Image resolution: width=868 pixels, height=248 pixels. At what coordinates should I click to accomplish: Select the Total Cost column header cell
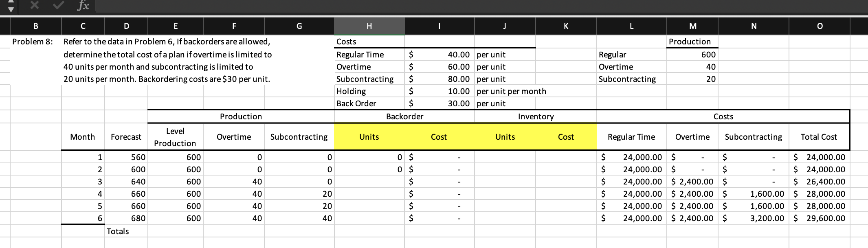pos(819,137)
